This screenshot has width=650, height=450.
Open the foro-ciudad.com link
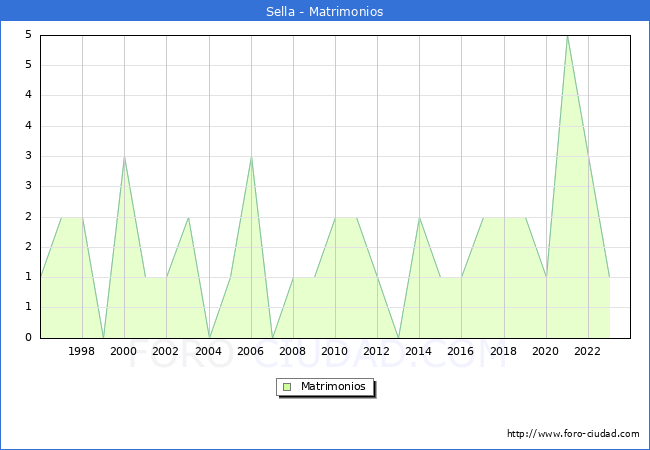pyautogui.click(x=573, y=434)
